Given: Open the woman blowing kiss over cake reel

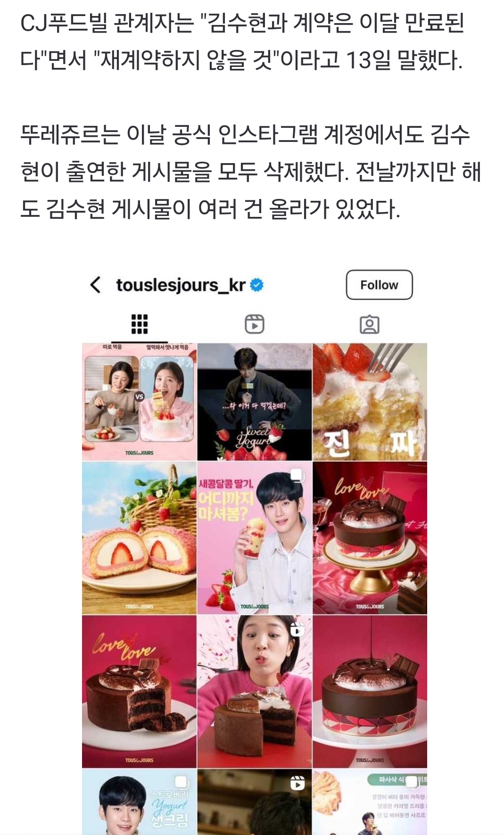Looking at the screenshot, I should click(255, 692).
